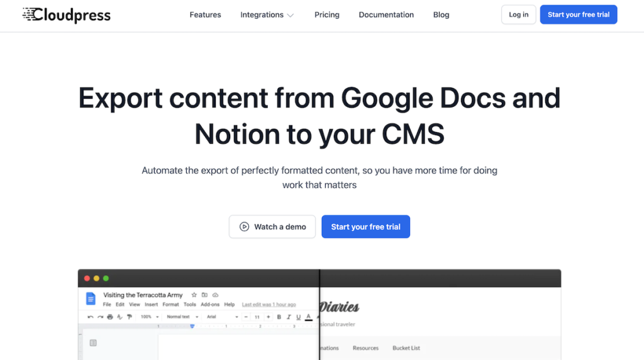Click the document outline icon
Image resolution: width=644 pixels, height=360 pixels.
point(93,343)
